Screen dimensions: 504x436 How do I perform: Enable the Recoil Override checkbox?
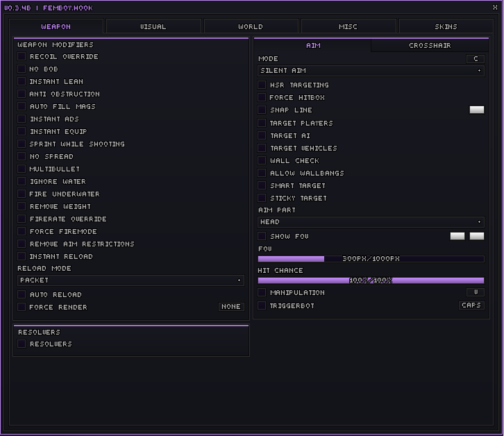coord(22,56)
